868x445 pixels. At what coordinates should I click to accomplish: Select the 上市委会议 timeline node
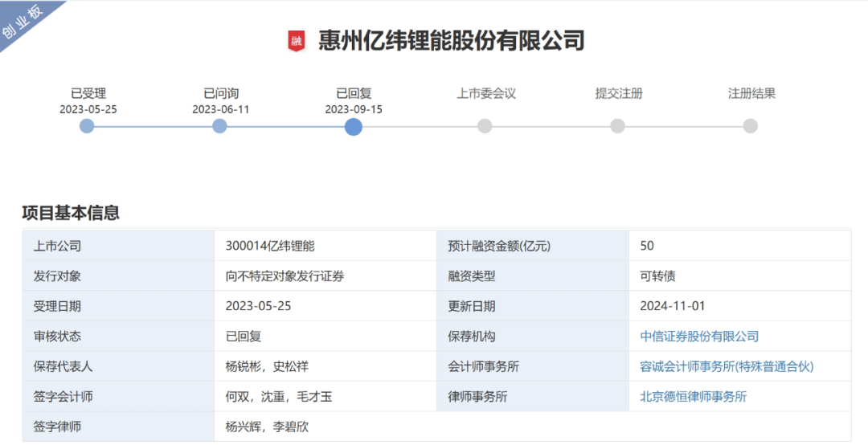tap(485, 126)
